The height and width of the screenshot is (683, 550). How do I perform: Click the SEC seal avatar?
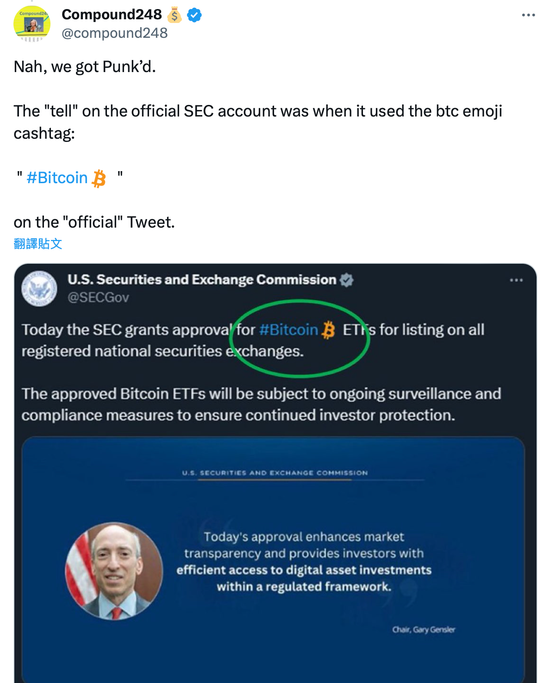39,289
